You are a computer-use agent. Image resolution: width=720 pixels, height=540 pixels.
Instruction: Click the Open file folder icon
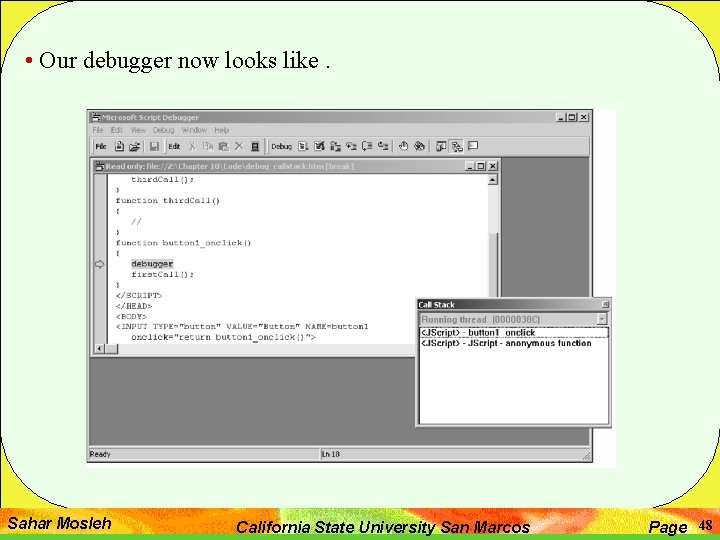tap(134, 146)
